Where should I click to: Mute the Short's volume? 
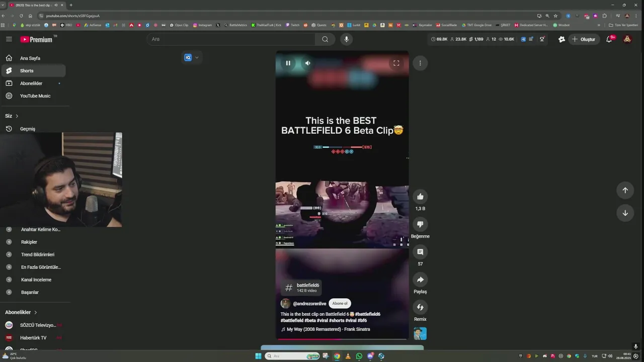click(x=307, y=63)
